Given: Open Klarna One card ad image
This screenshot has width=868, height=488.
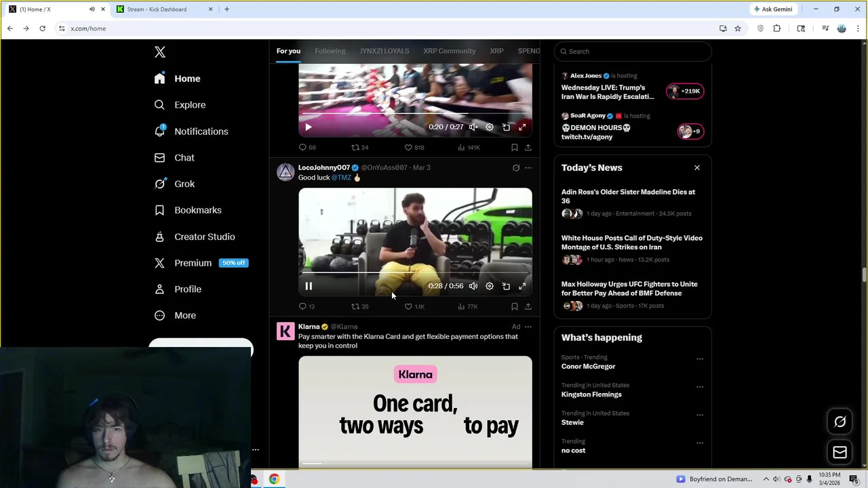Looking at the screenshot, I should (x=415, y=411).
